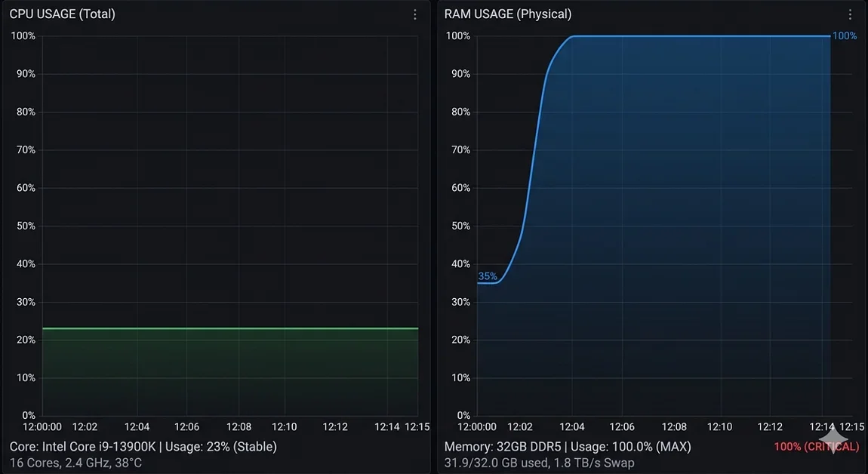Click the 12:15 tick on CPU chart axis
This screenshot has width=868, height=474.
(417, 427)
